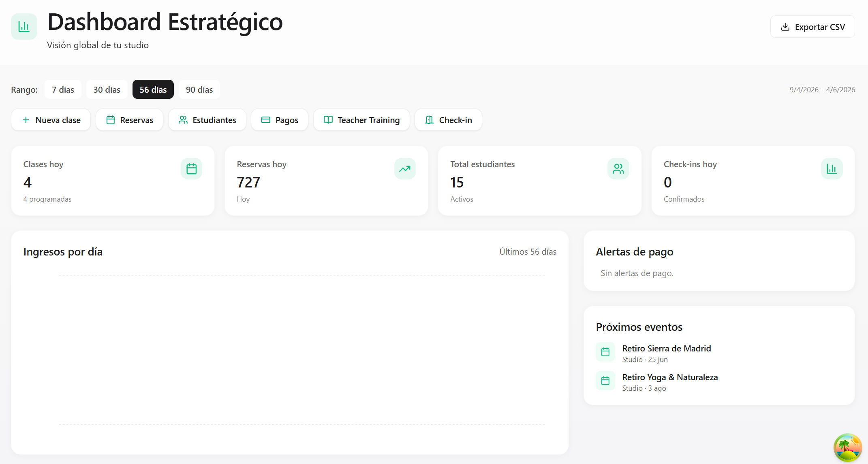Click calendar icon beside Retiro Sierra de Madrid
Image resolution: width=868 pixels, height=464 pixels.
[605, 352]
